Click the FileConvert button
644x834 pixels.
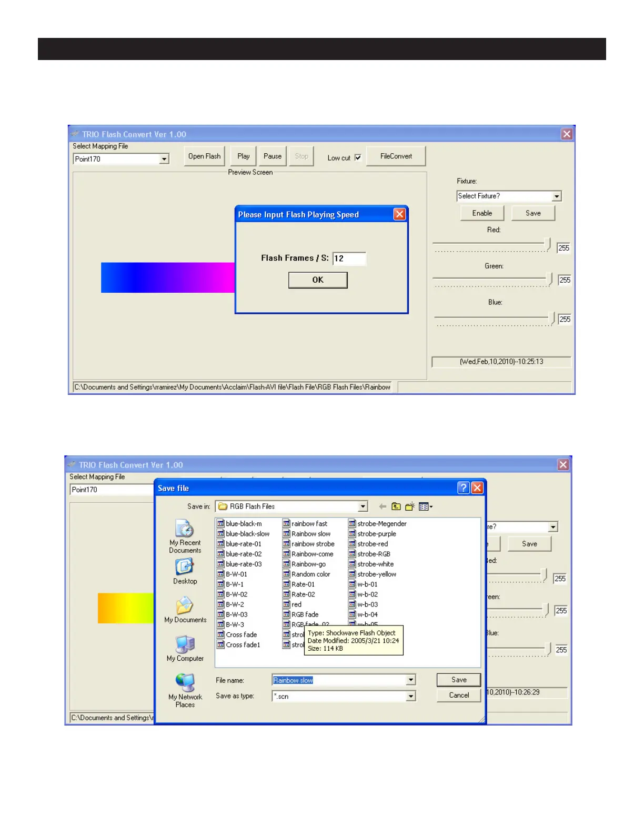(396, 156)
